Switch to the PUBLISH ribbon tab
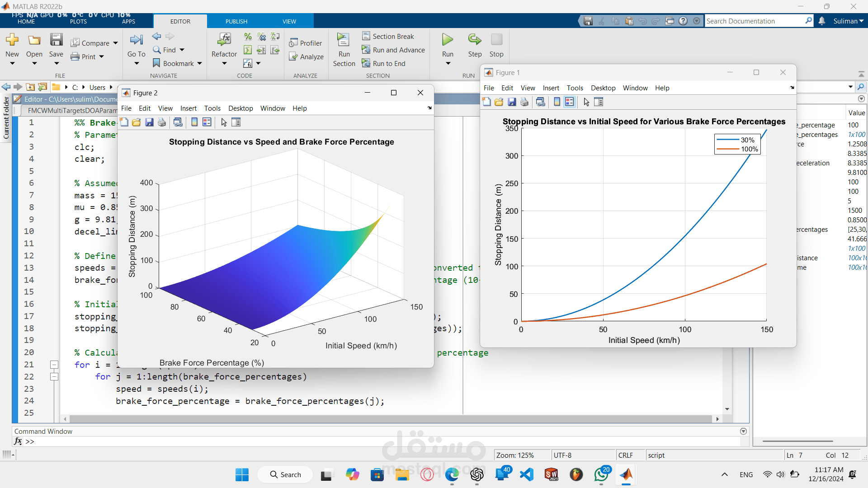 coord(236,21)
